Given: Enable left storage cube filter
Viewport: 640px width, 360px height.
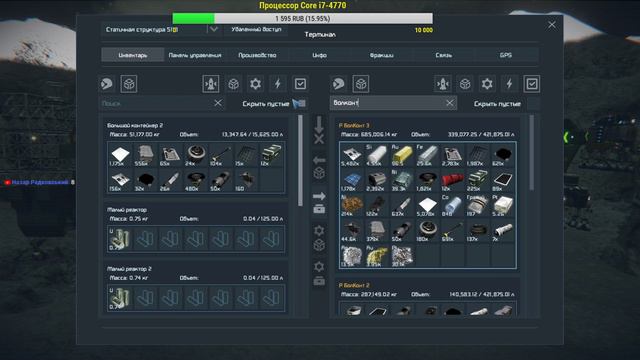Looking at the screenshot, I should [x=233, y=84].
